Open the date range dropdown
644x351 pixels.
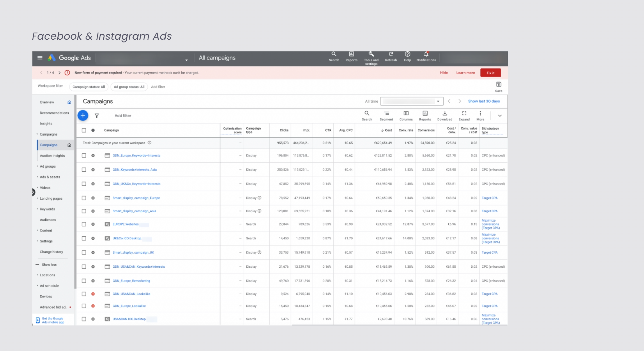coord(412,101)
